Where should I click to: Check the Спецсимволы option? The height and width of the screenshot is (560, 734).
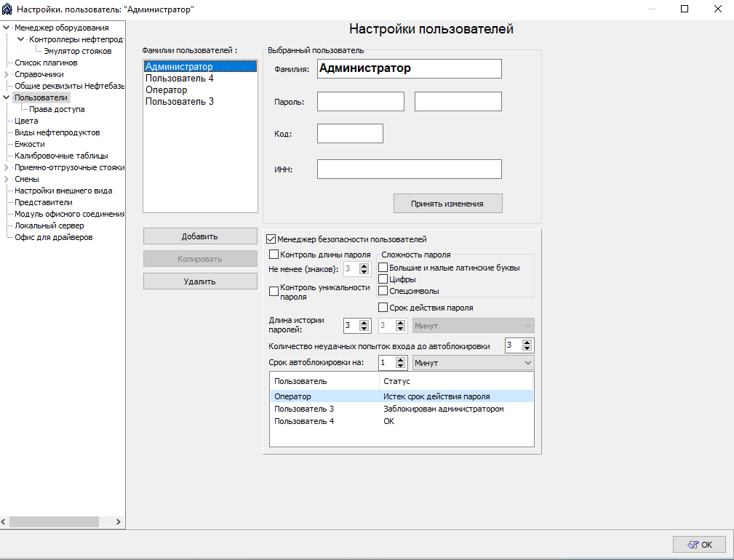coord(383,291)
